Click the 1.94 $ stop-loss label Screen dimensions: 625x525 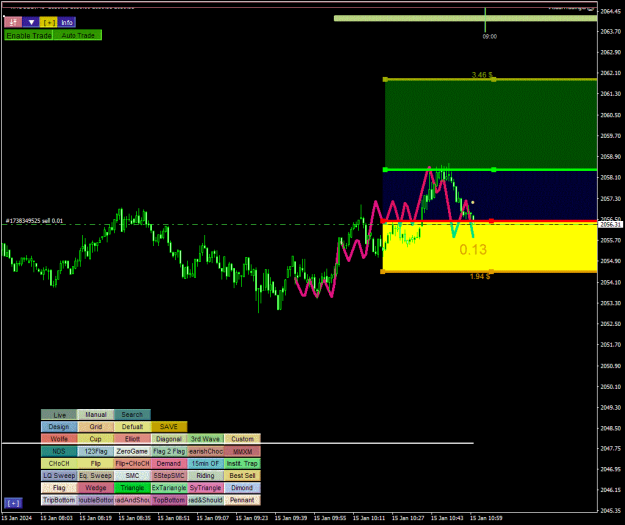pos(480,276)
